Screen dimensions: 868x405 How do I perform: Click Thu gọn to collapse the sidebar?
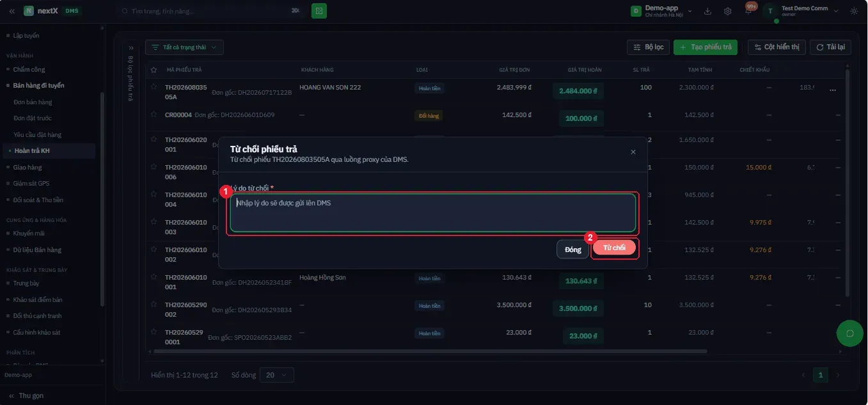(26, 395)
